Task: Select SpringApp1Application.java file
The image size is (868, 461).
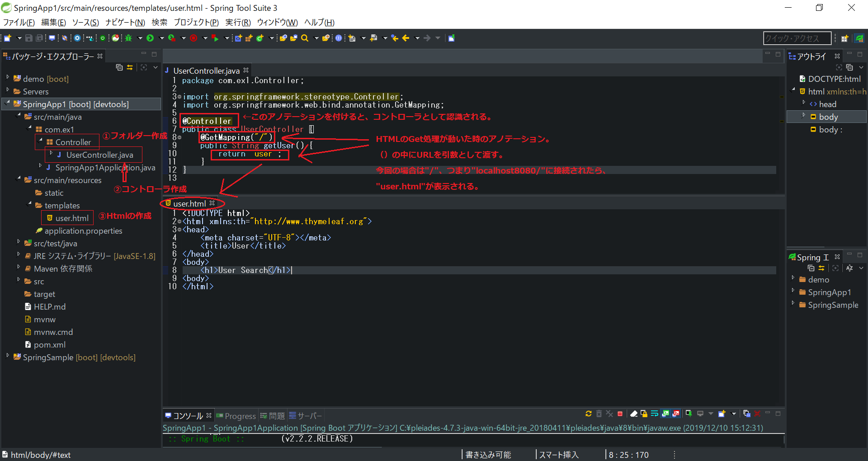Action: pyautogui.click(x=105, y=167)
